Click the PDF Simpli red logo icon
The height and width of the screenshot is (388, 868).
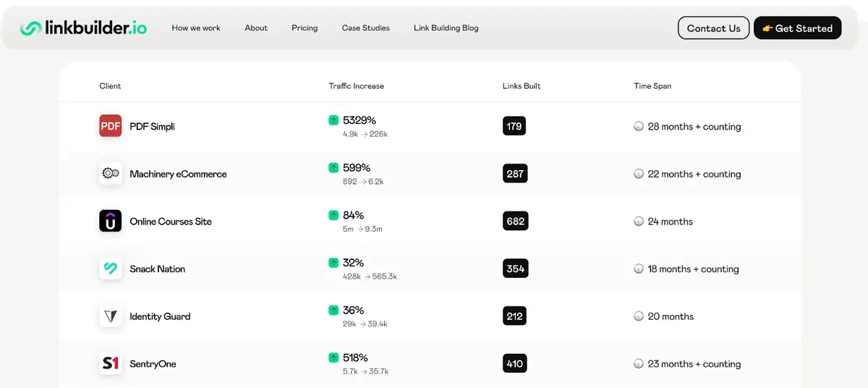111,126
